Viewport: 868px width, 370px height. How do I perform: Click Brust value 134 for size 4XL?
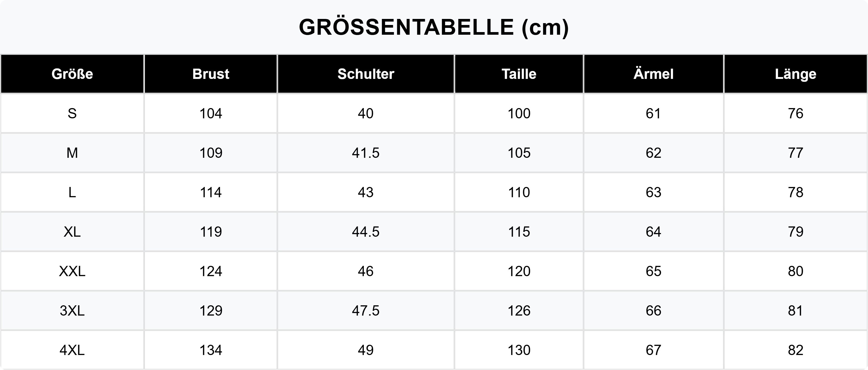click(211, 350)
